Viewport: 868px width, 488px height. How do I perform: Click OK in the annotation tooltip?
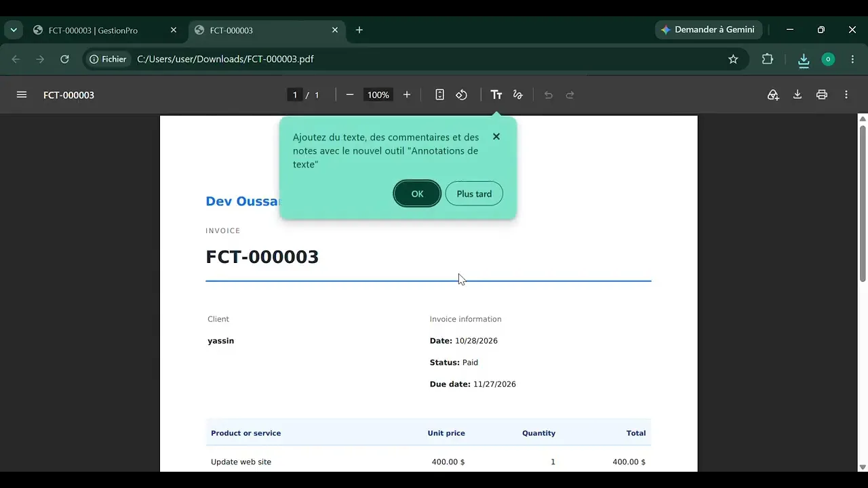[x=417, y=194]
